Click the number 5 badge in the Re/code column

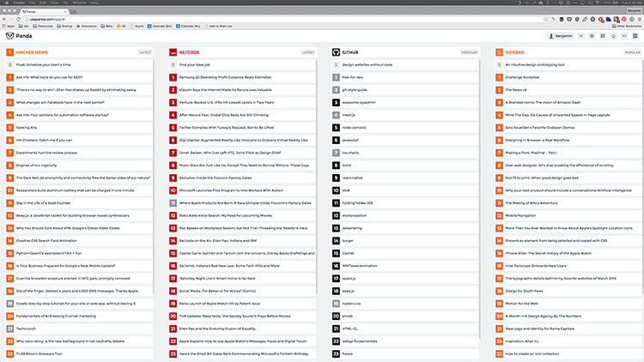tap(173, 127)
